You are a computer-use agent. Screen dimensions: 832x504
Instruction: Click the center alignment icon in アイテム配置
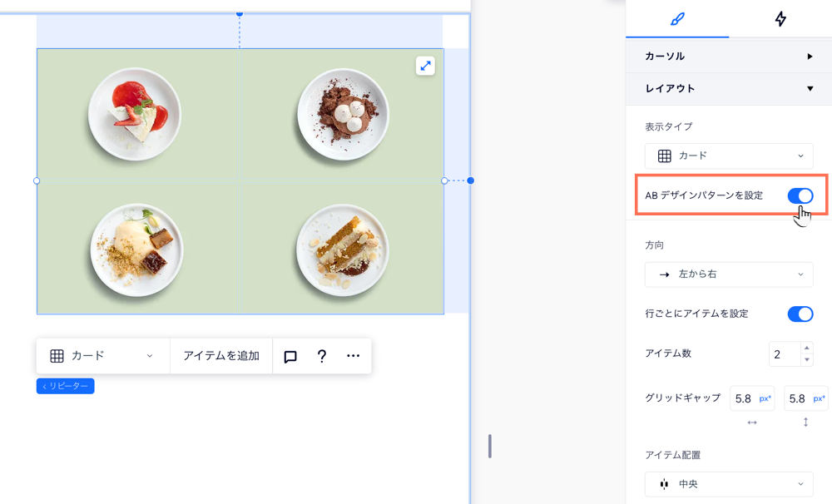(664, 484)
